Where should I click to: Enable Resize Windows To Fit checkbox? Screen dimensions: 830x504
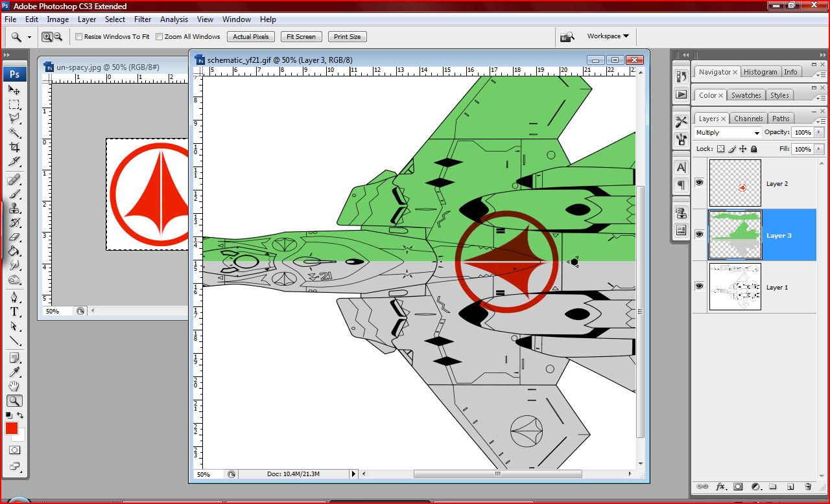tap(79, 37)
